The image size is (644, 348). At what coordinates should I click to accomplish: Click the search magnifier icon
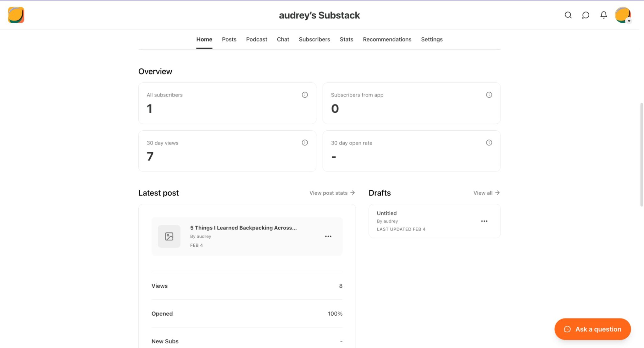click(568, 15)
